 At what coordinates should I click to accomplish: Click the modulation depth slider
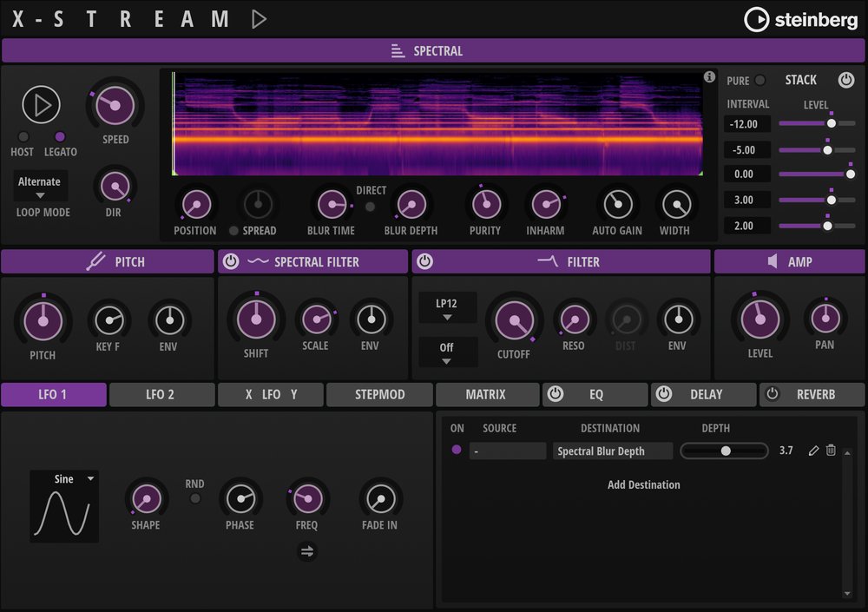pos(724,451)
